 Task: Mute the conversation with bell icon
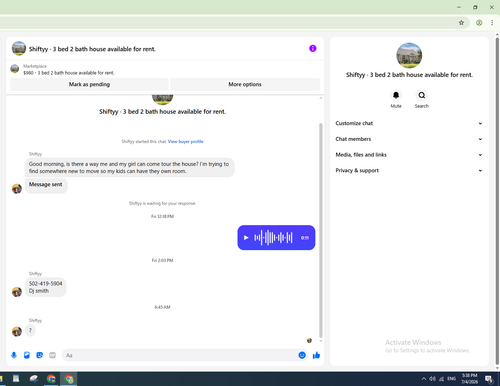pos(396,95)
